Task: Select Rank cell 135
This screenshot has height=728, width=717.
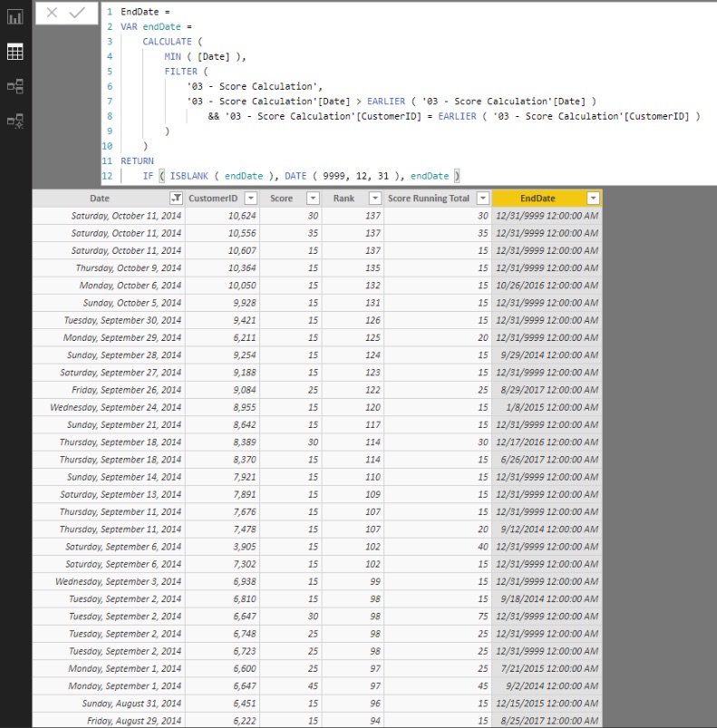Action: [x=353, y=267]
